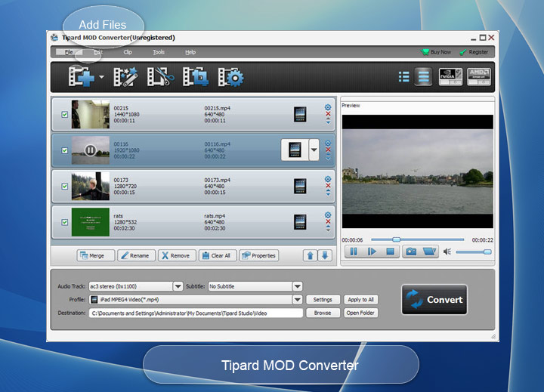Expand the Profile dropdown
This screenshot has width=544, height=392.
(x=298, y=300)
